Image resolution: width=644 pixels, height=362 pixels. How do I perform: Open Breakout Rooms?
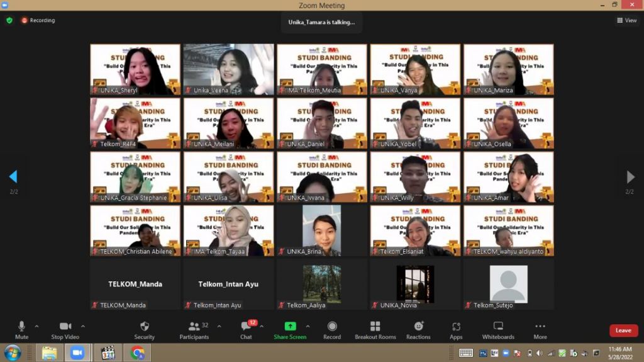pos(375,331)
